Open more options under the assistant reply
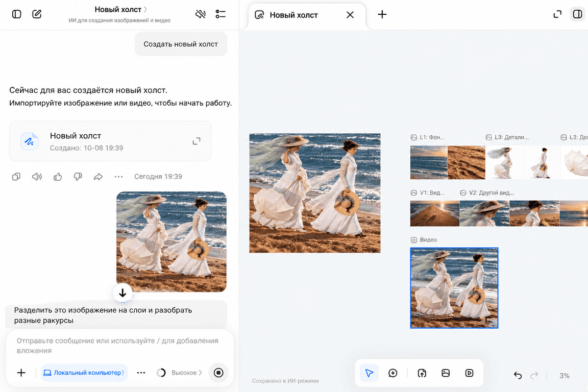The width and height of the screenshot is (588, 392). point(118,176)
